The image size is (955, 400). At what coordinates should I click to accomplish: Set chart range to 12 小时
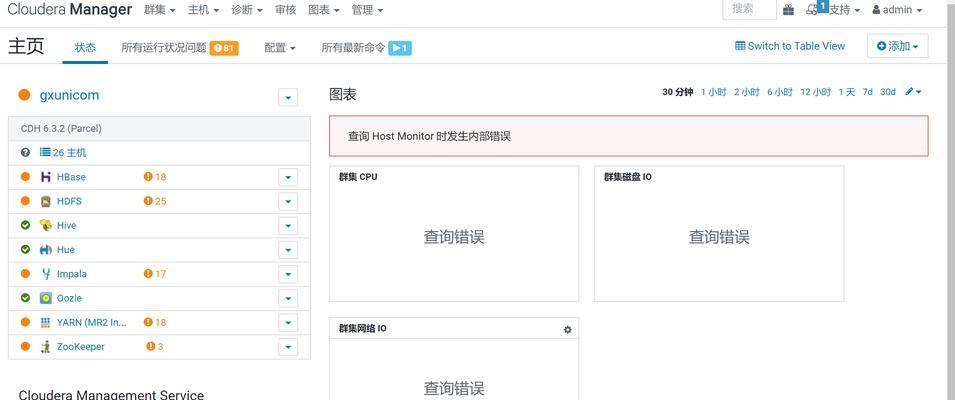click(x=816, y=92)
